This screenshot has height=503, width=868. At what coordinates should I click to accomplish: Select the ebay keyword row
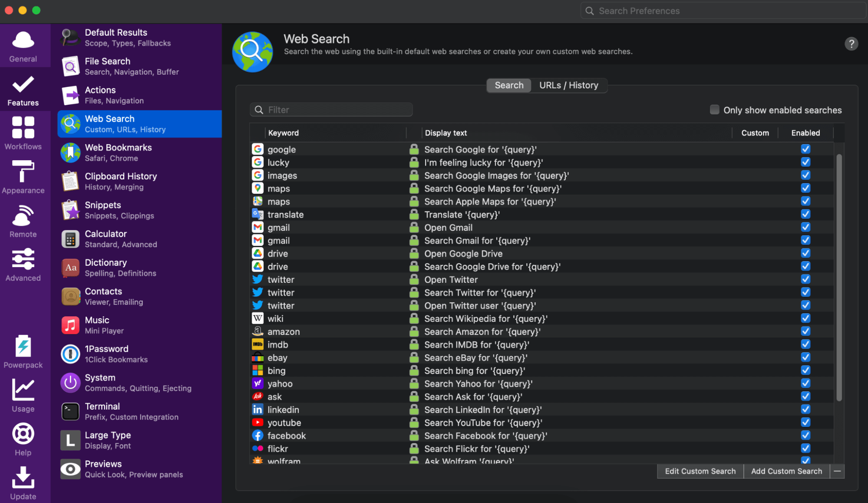[541, 357]
